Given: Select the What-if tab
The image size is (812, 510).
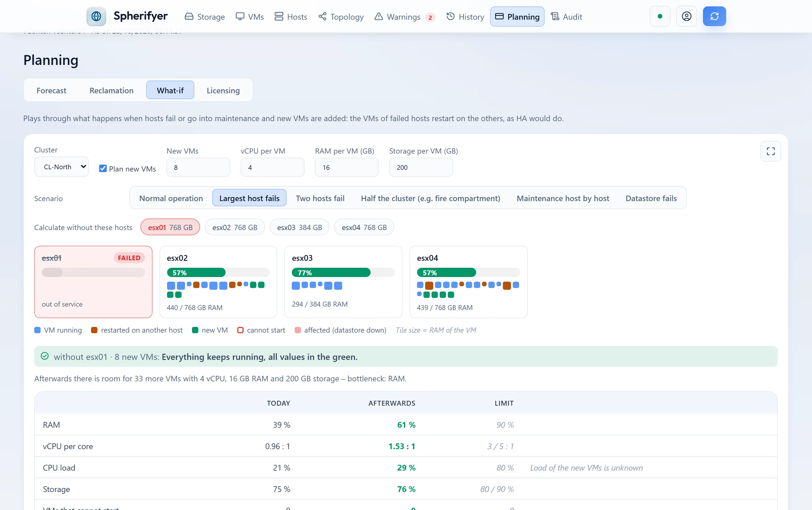Looking at the screenshot, I should click(170, 90).
